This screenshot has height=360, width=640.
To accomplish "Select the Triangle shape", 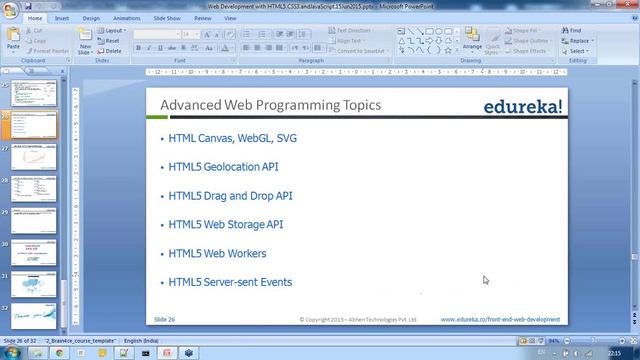I will tap(401, 41).
